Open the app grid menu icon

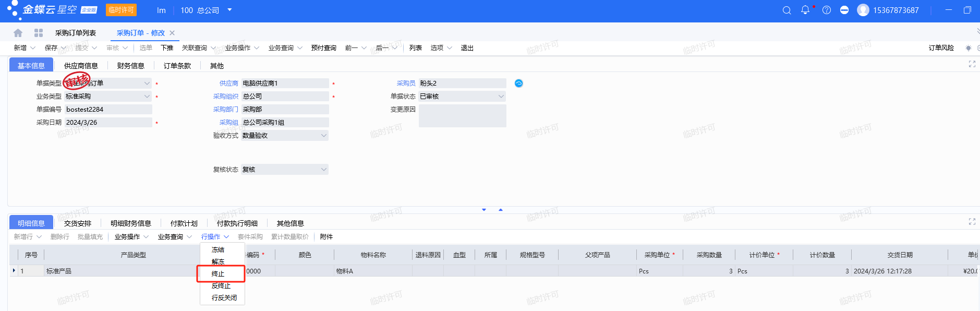(x=39, y=33)
